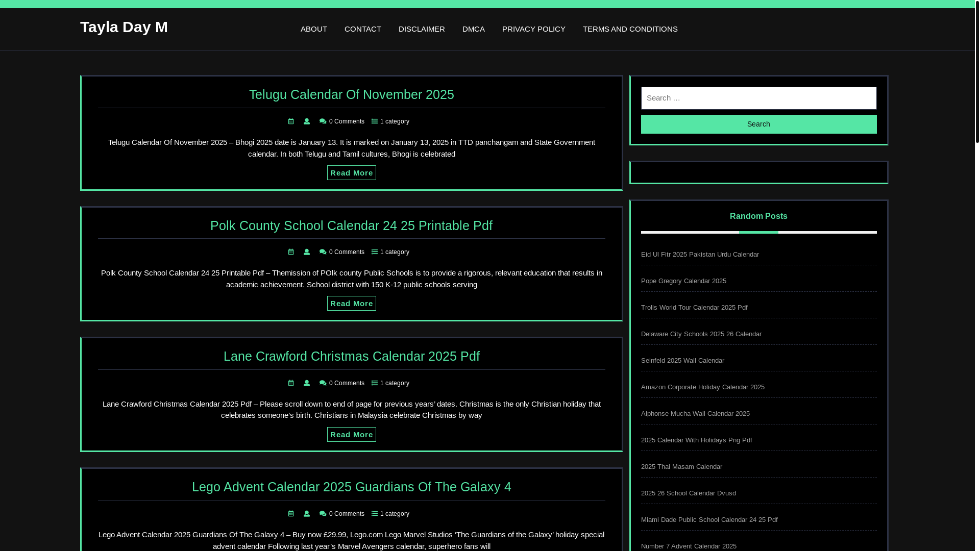Focus the Search input field
980x551 pixels.
pyautogui.click(x=759, y=98)
